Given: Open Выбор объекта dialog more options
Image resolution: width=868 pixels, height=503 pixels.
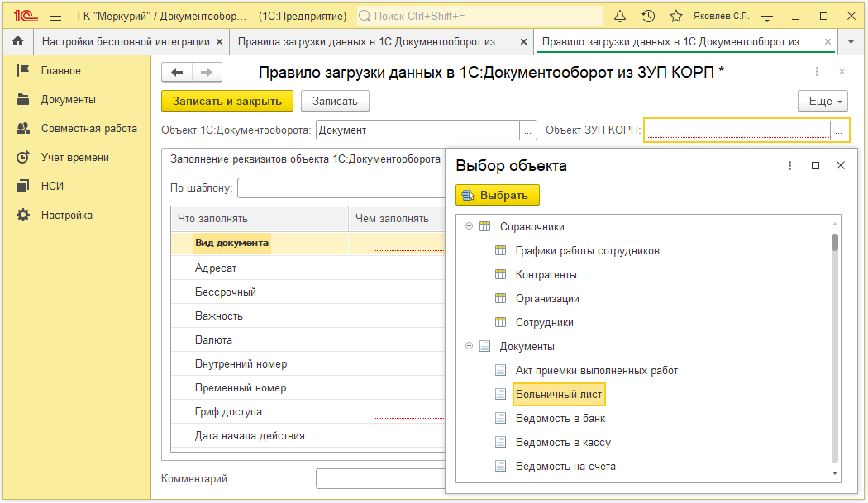Looking at the screenshot, I should coord(789,165).
